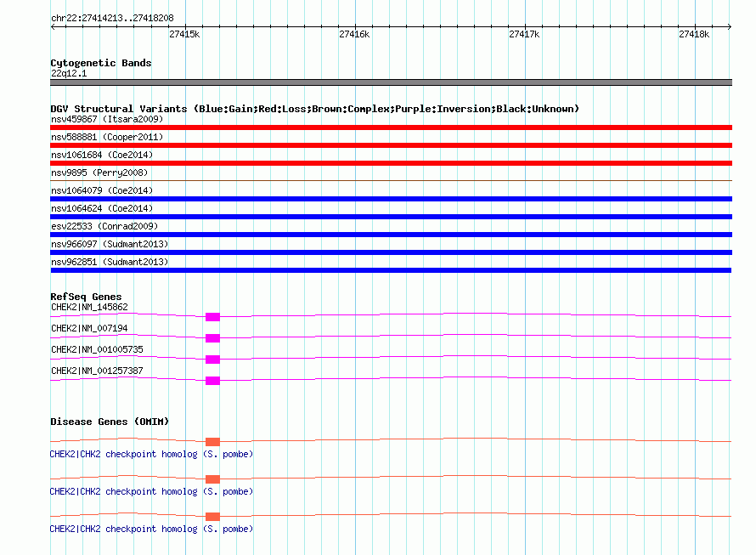
Task: Open the second CHEK2 checkpoint homolog link
Action: coord(151,492)
